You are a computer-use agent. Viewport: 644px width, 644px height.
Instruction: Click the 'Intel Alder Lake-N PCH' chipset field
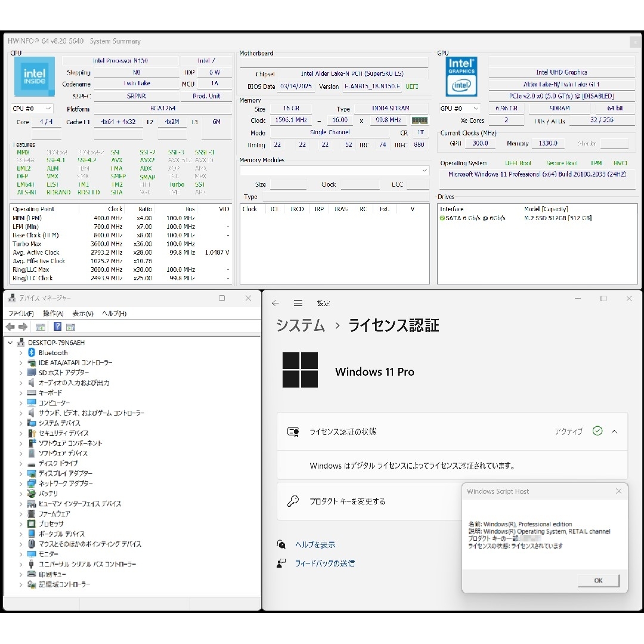(352, 73)
